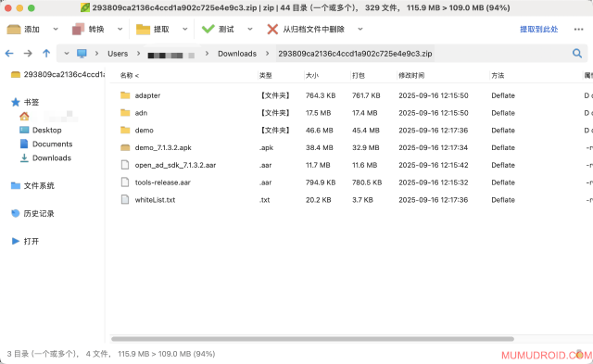Select the whiteList.txt file icon
The width and height of the screenshot is (593, 364).
tap(125, 199)
